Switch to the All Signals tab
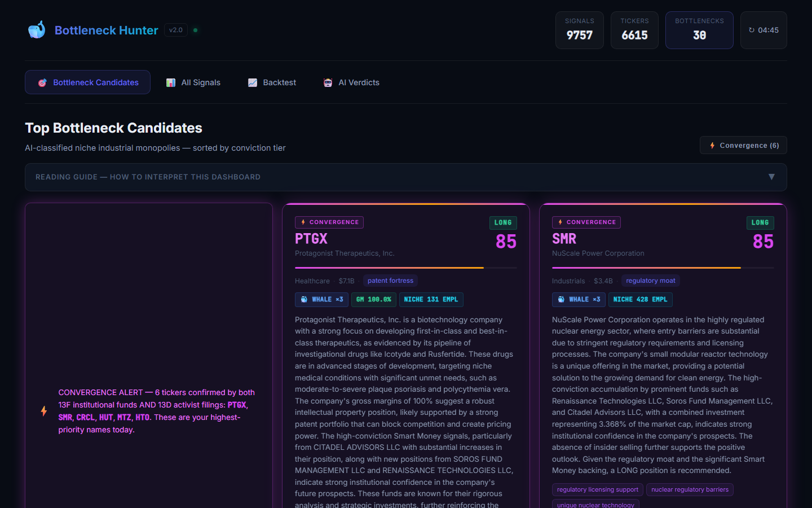The width and height of the screenshot is (812, 508). pyautogui.click(x=193, y=82)
